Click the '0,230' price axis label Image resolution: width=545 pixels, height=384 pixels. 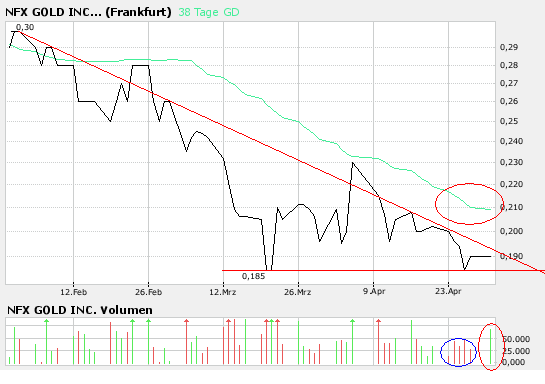511,162
